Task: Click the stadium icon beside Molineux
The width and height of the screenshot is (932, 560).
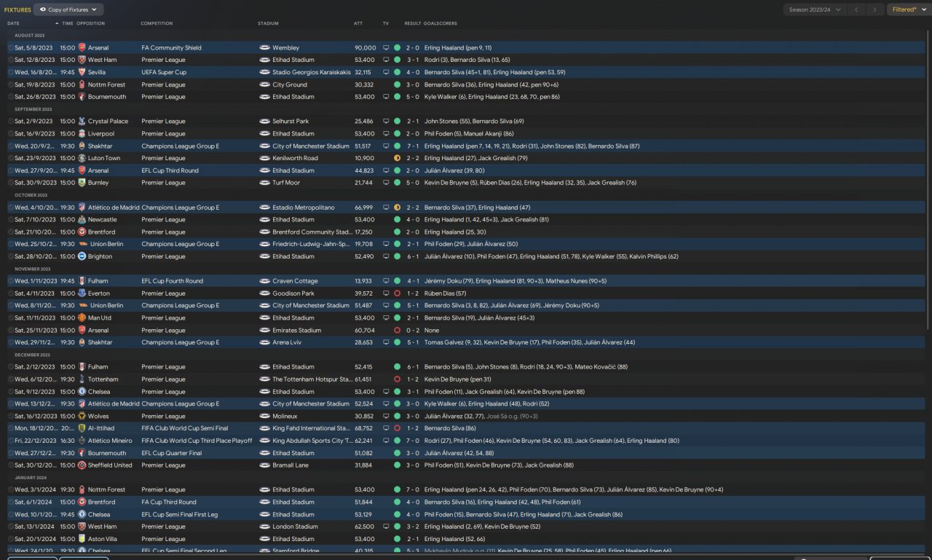Action: 264,416
